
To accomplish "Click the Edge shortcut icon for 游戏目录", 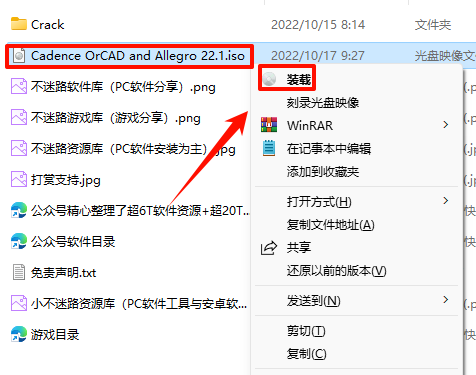I will click(19, 334).
